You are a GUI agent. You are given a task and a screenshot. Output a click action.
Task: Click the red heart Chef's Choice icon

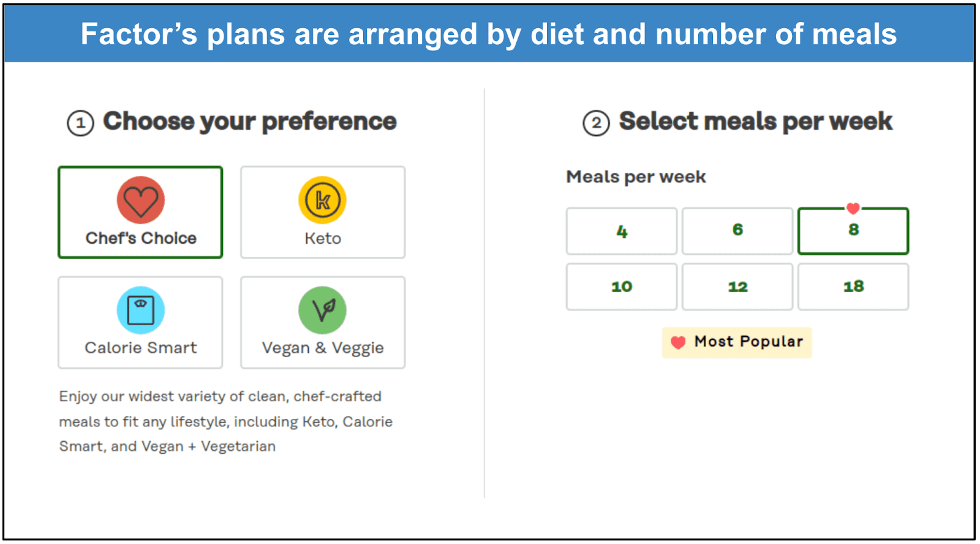tap(141, 200)
